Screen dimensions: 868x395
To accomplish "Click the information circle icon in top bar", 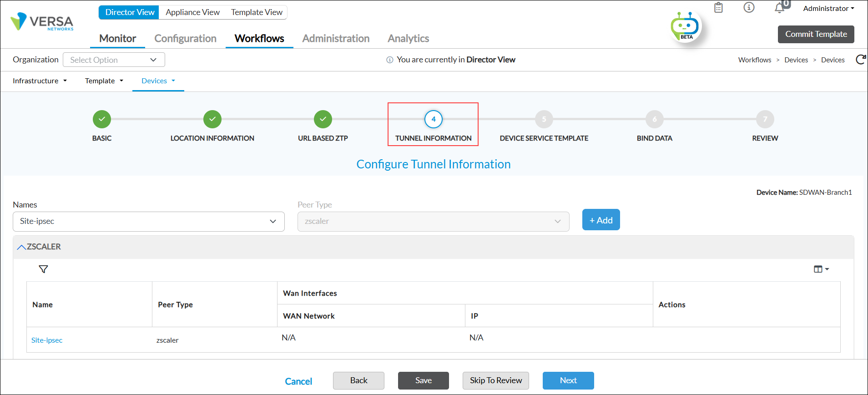I will [x=749, y=8].
